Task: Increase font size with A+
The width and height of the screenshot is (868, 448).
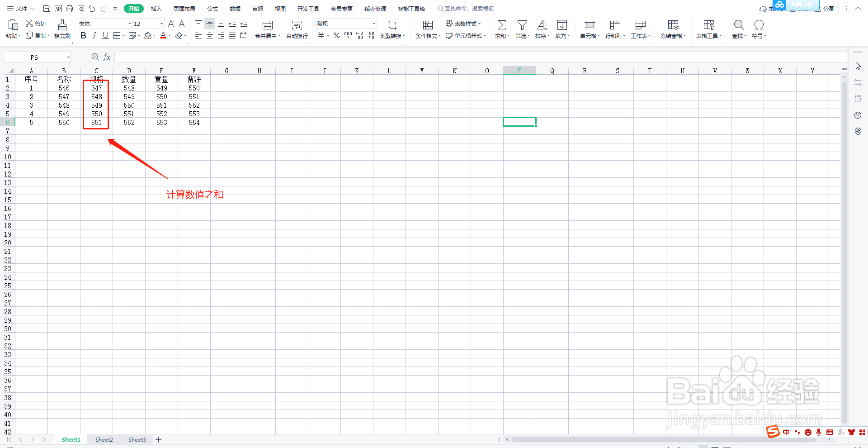Action: (x=171, y=24)
